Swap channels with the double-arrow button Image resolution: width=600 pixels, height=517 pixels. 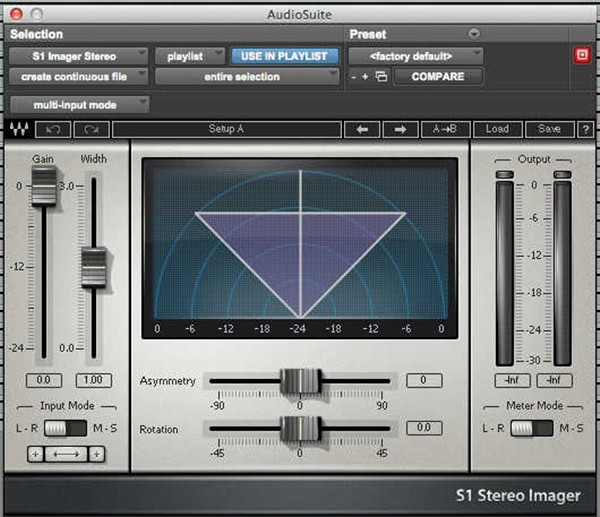(66, 454)
